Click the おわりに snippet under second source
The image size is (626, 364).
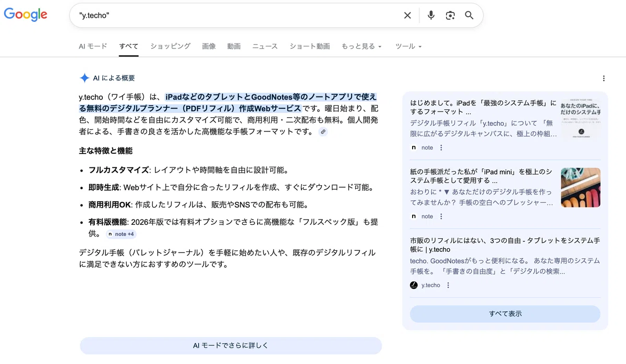tap(481, 198)
